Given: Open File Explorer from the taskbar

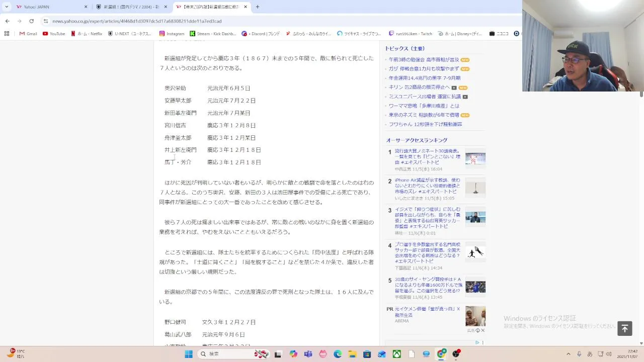Looking at the screenshot, I should [352, 354].
